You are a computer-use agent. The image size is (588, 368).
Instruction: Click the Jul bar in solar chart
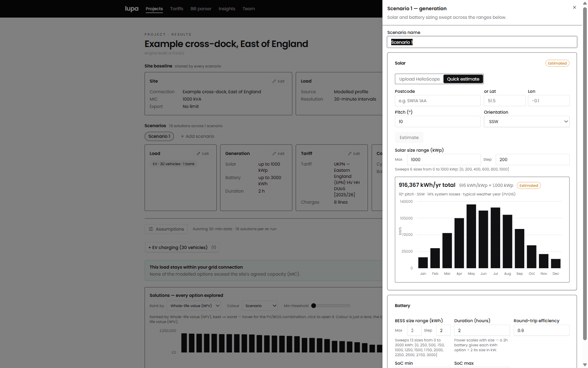click(495, 238)
